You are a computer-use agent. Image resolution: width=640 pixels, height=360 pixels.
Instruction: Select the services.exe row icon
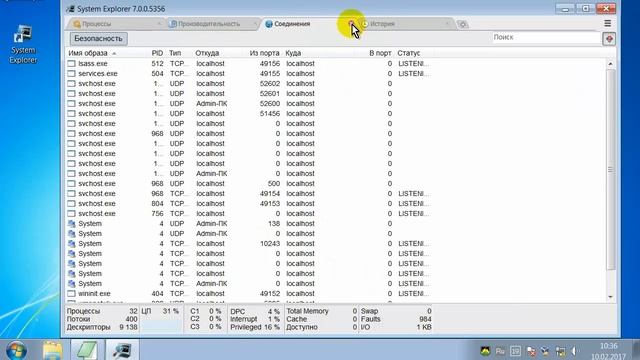[71, 73]
